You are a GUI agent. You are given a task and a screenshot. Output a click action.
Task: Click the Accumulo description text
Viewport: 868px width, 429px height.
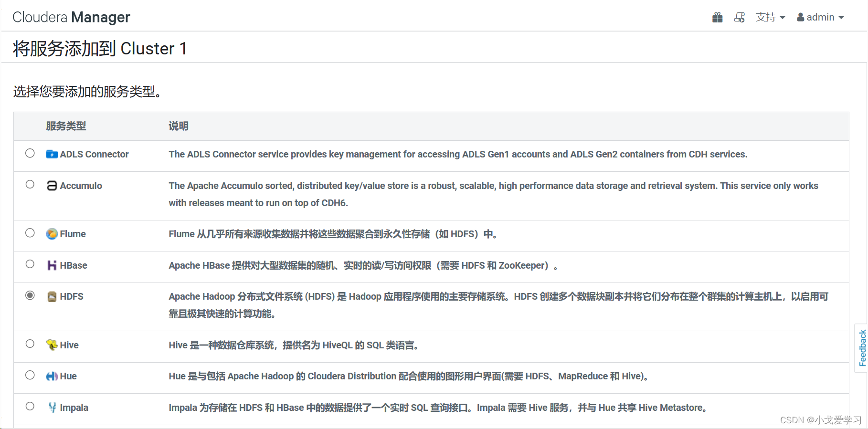coord(493,194)
